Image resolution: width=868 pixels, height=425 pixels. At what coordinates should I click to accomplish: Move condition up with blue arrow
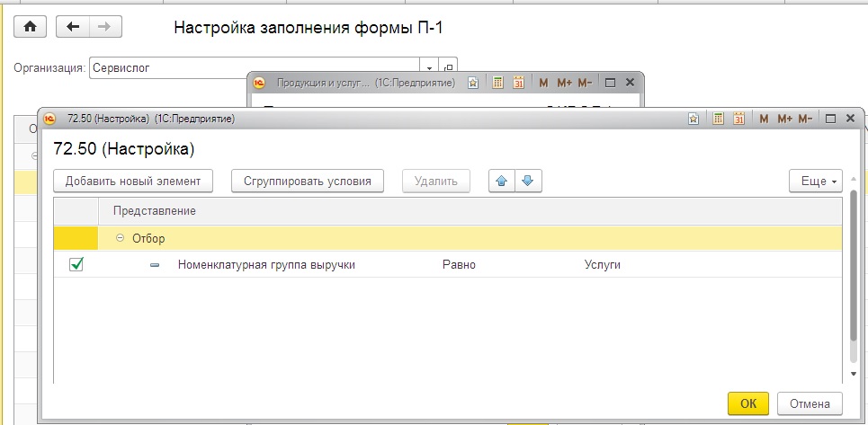click(x=502, y=181)
